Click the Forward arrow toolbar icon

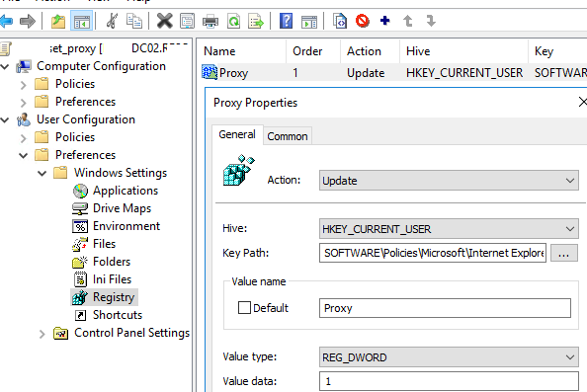tap(28, 21)
